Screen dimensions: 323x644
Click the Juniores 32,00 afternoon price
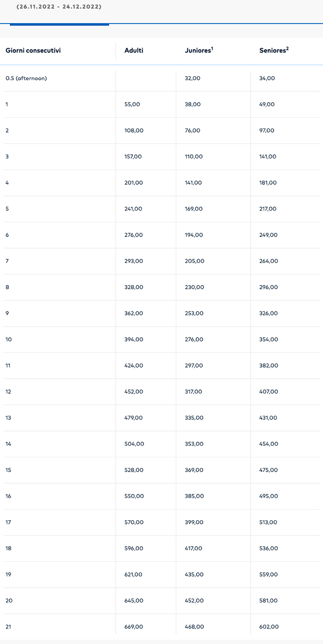(x=192, y=79)
